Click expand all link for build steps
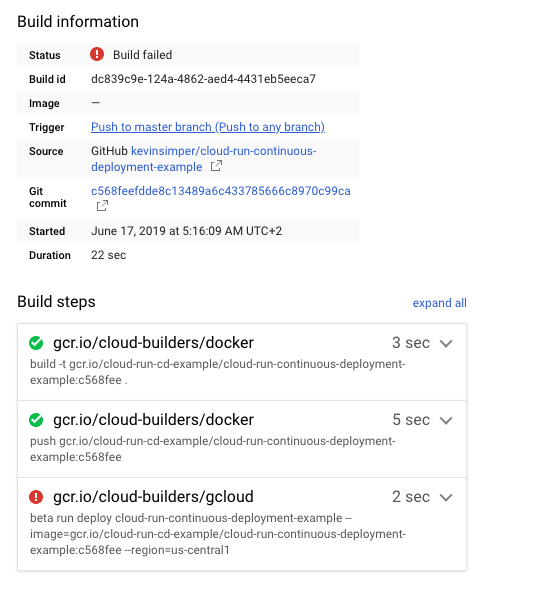 pos(440,303)
